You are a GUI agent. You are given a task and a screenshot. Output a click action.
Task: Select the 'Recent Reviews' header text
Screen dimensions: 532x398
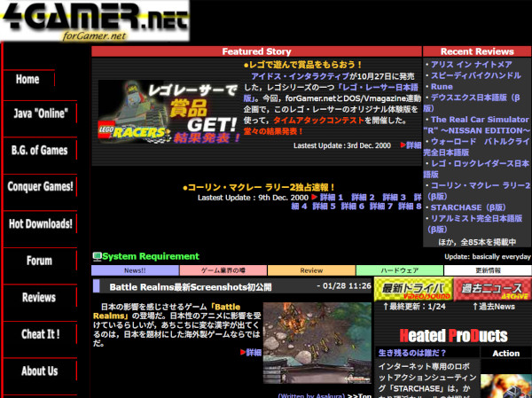(x=477, y=51)
